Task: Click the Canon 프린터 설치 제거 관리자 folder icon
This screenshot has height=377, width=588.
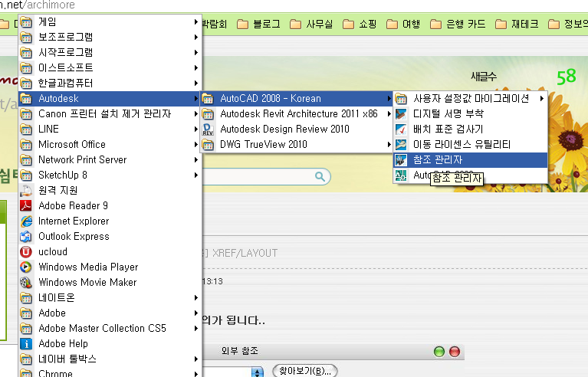Action: (26, 114)
